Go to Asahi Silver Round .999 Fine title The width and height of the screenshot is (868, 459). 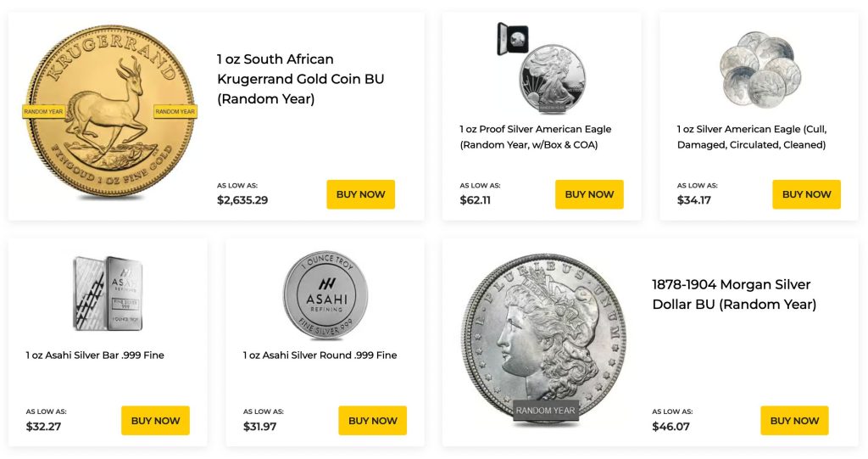pyautogui.click(x=320, y=355)
